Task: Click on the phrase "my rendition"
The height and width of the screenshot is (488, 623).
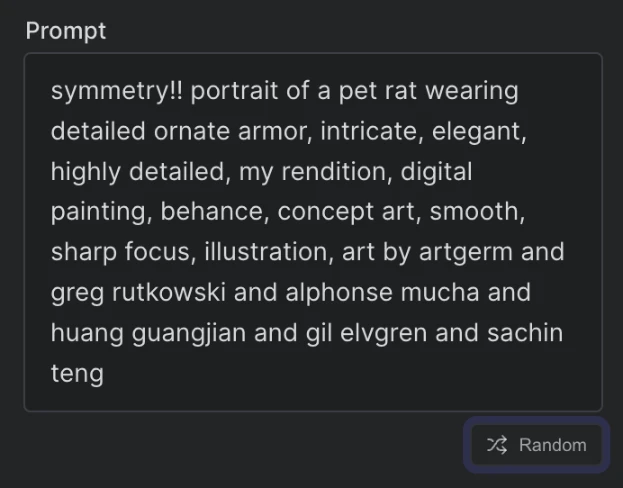Action: pos(313,172)
